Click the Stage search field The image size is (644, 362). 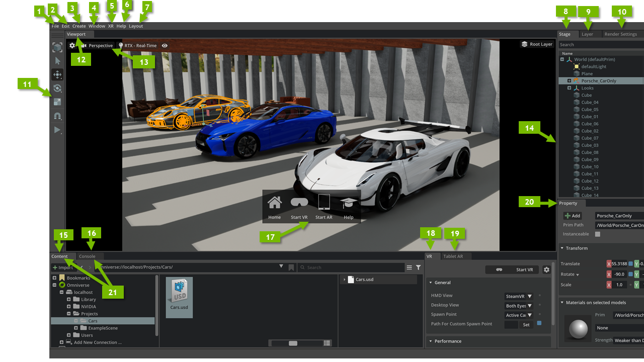[x=601, y=45]
